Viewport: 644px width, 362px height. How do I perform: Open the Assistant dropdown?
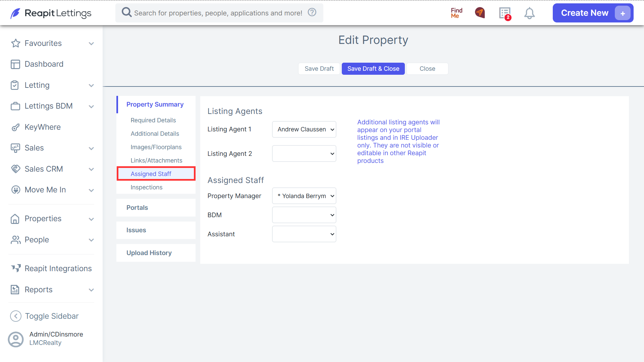tap(304, 234)
